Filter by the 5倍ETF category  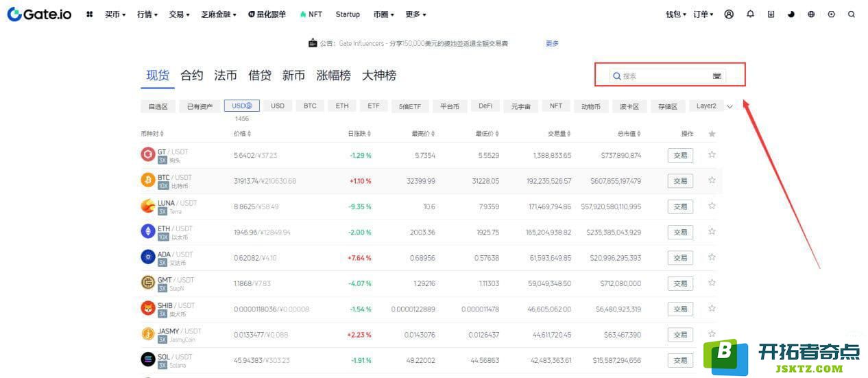[x=411, y=106]
